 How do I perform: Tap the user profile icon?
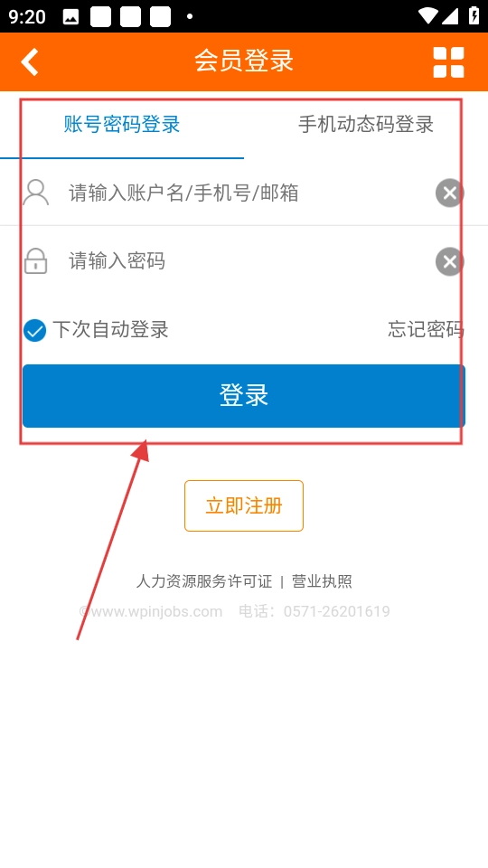point(36,193)
